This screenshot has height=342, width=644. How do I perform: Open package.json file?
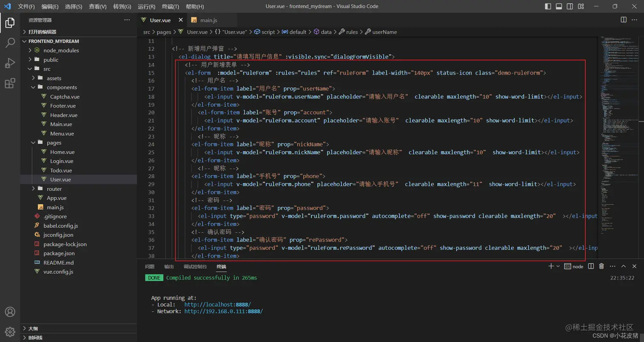click(x=79, y=253)
